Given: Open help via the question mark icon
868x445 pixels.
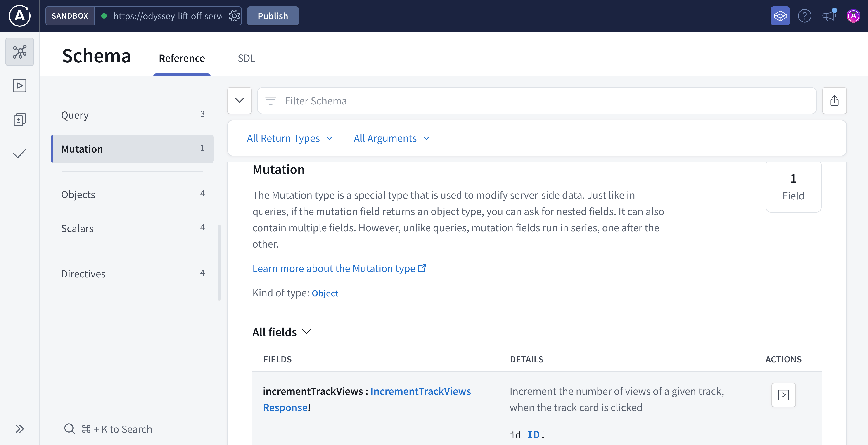Looking at the screenshot, I should click(805, 16).
